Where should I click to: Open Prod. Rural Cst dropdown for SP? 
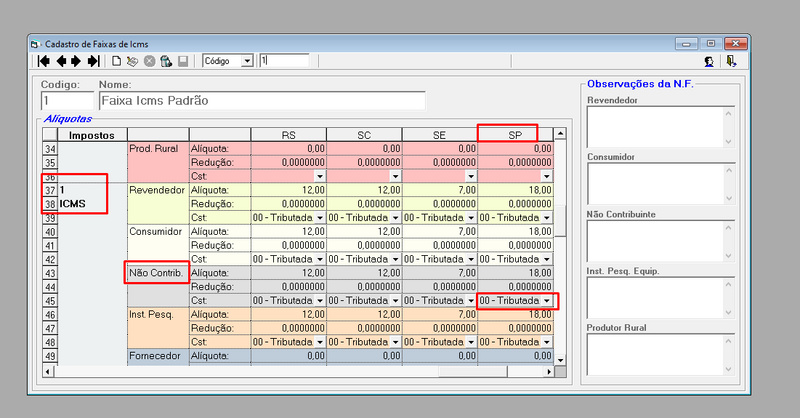coord(546,177)
